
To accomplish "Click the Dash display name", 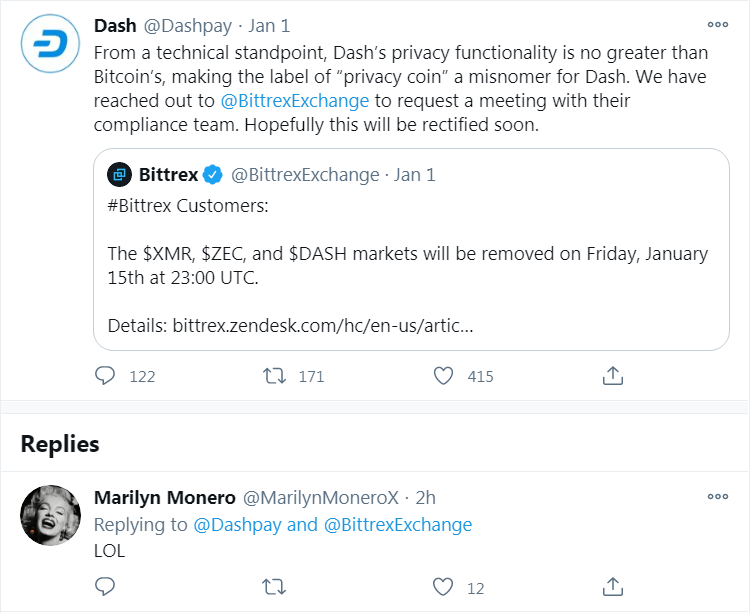I will coord(115,25).
